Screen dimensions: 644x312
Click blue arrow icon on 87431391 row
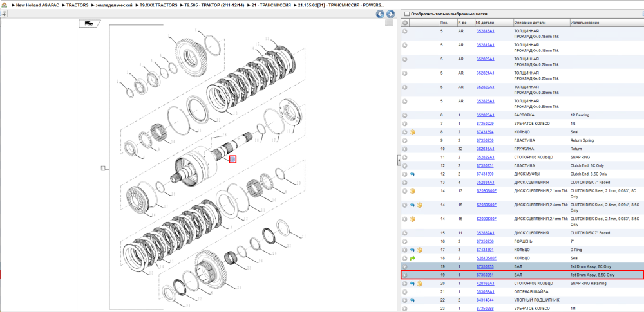pos(412,250)
